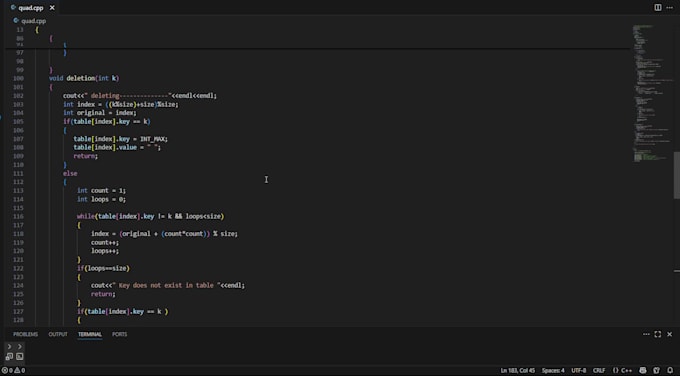Click the status bar icon left of the bell
This screenshot has width=680, height=376.
[657, 370]
